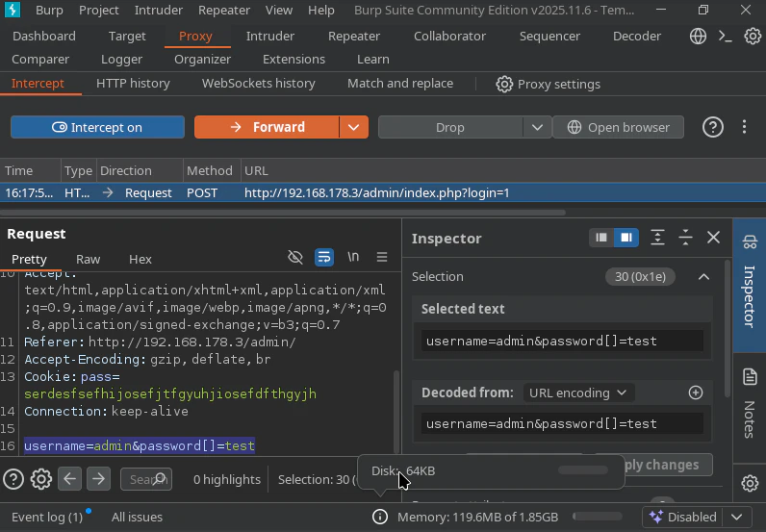The width and height of the screenshot is (766, 532).
Task: Open the Project menu
Action: tap(99, 10)
